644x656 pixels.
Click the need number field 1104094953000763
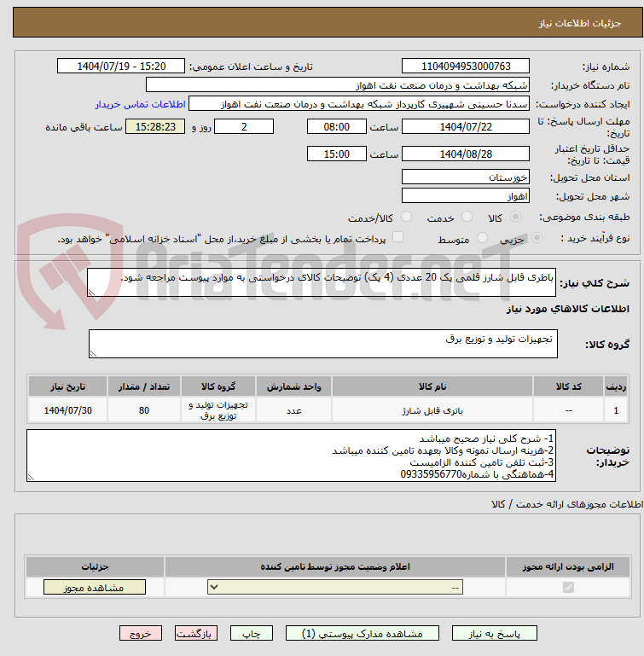click(466, 66)
